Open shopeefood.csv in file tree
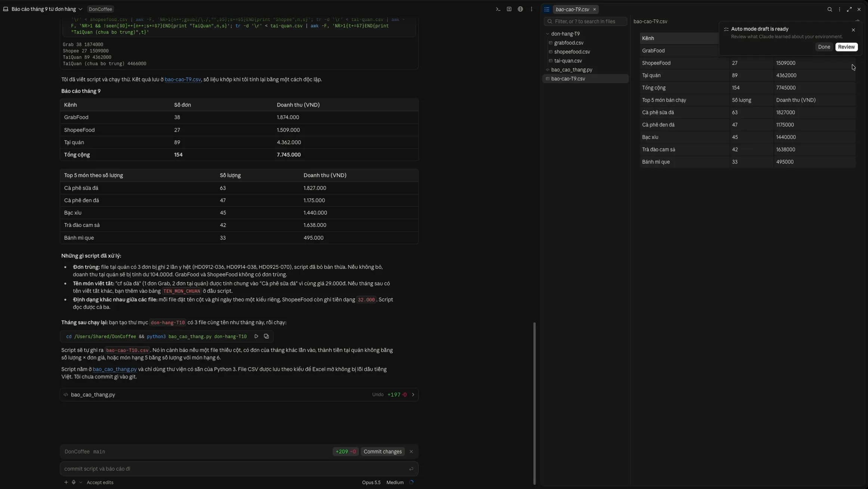This screenshot has width=868, height=489. tap(572, 52)
